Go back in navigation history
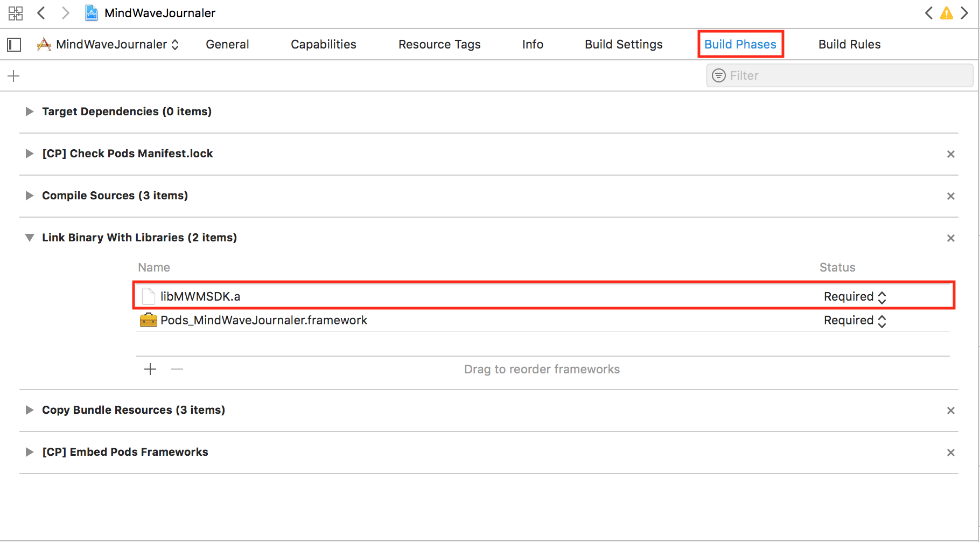980x542 pixels. click(x=41, y=13)
